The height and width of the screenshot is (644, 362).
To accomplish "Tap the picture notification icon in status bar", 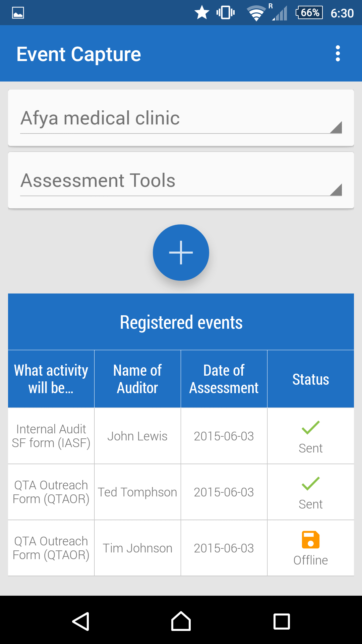I will pos(18,13).
